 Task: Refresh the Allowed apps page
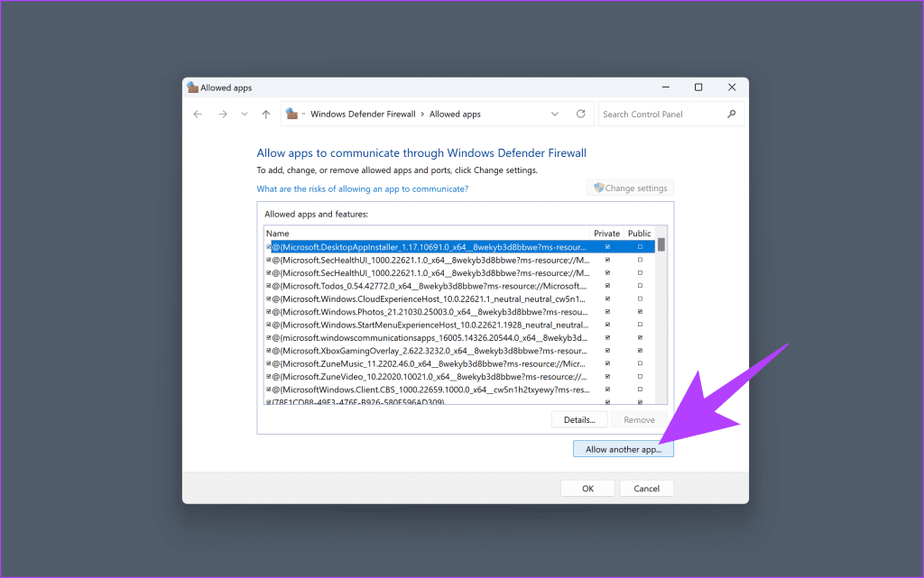click(x=580, y=114)
